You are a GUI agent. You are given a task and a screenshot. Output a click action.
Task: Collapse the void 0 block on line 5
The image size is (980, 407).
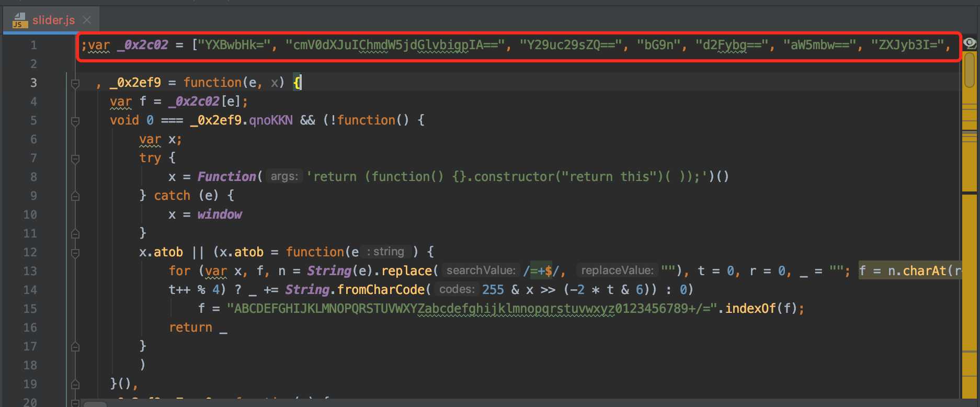point(75,121)
